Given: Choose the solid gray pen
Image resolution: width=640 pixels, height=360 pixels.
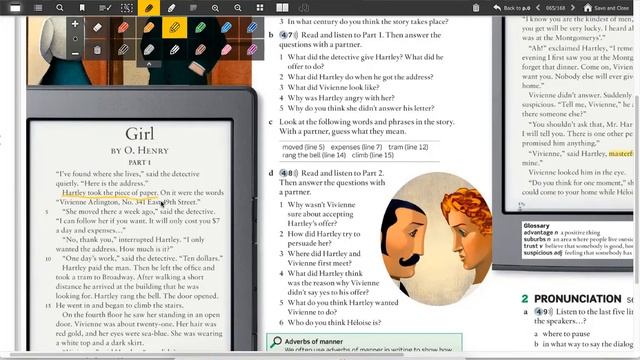Looking at the screenshot, I should click(149, 50).
